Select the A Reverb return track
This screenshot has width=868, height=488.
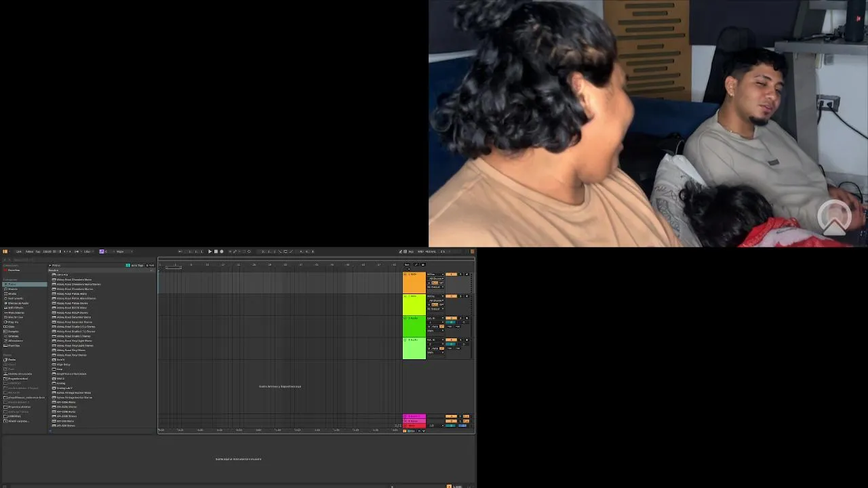point(414,416)
